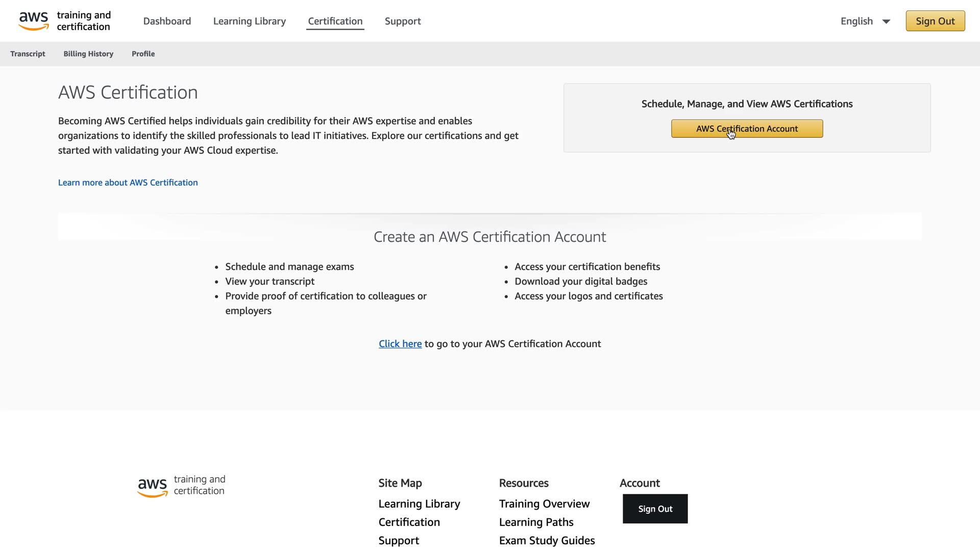This screenshot has height=551, width=980.
Task: Switch to the Profile sub-tab
Action: [143, 54]
